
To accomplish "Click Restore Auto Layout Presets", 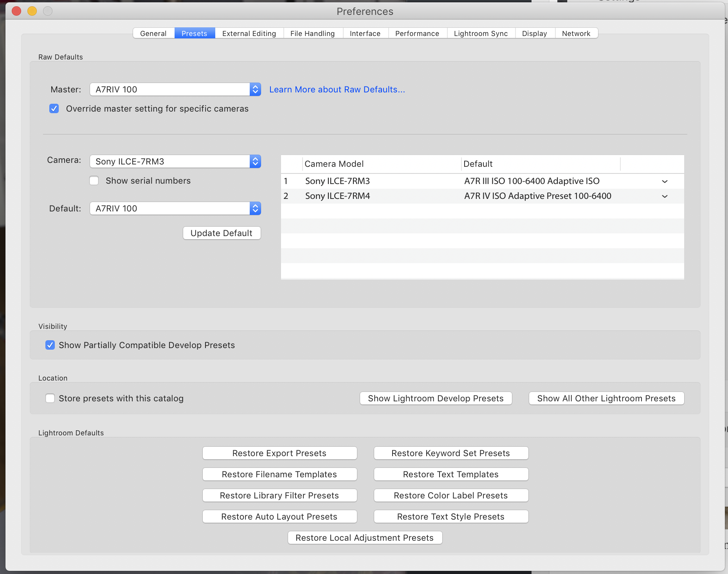I will click(279, 516).
